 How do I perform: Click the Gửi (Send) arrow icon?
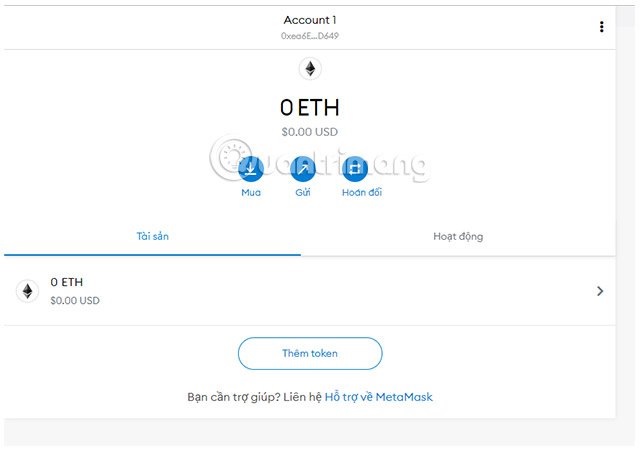click(x=303, y=168)
